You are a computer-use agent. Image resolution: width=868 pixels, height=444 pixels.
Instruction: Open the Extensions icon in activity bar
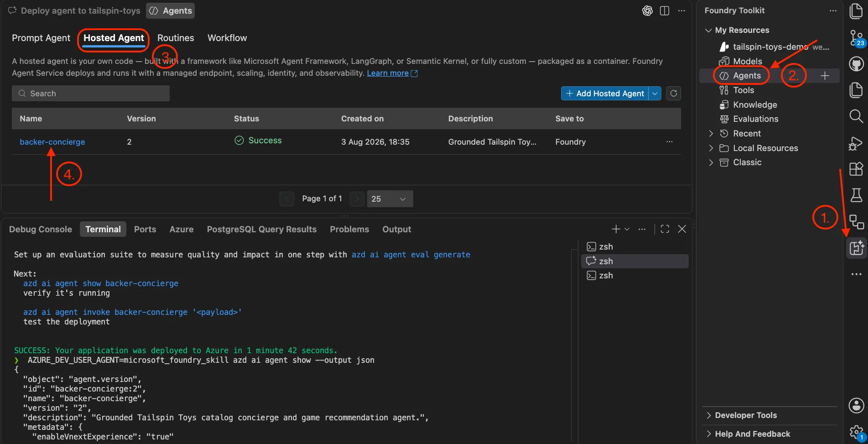click(856, 169)
